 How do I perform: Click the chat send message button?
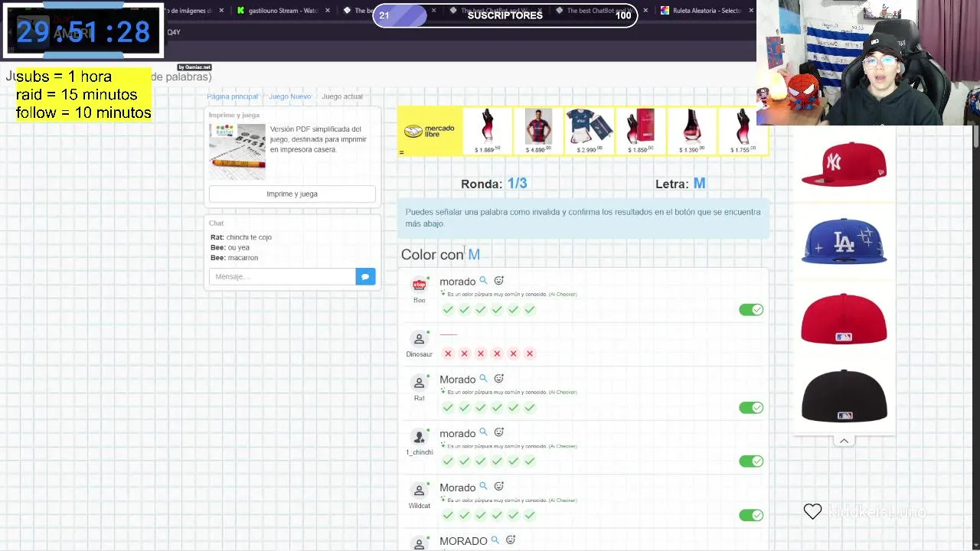coord(365,276)
